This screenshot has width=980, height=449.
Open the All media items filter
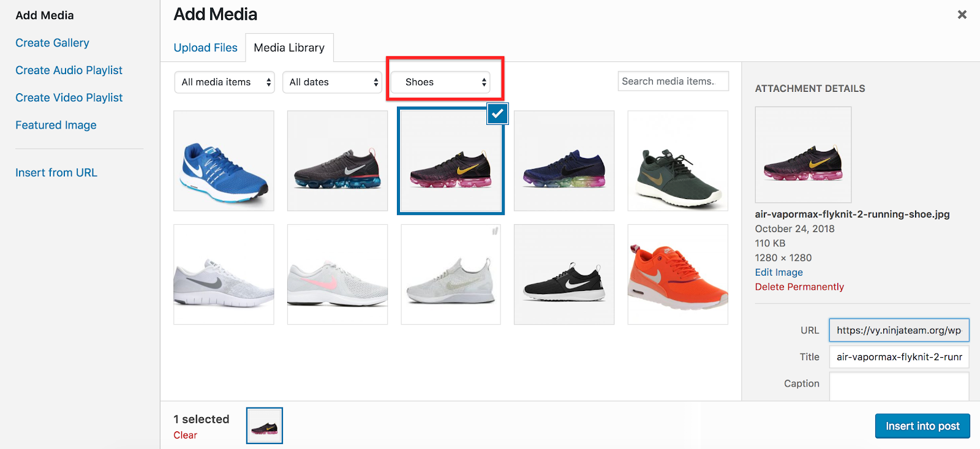pos(224,82)
